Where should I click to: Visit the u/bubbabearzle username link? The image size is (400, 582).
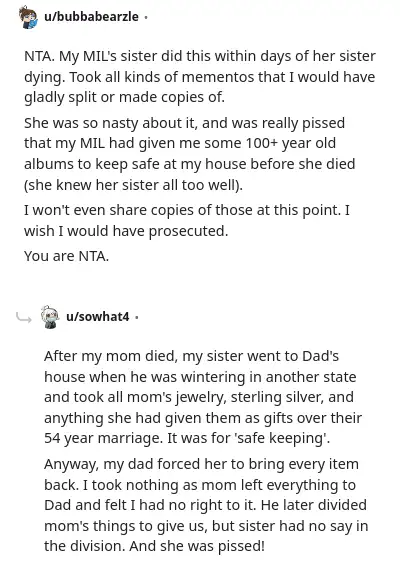[91, 17]
